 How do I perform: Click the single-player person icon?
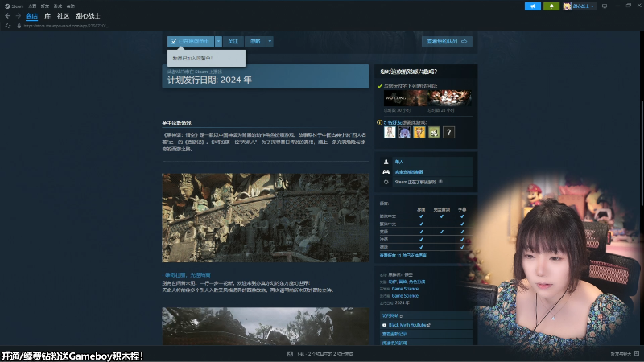(x=386, y=162)
